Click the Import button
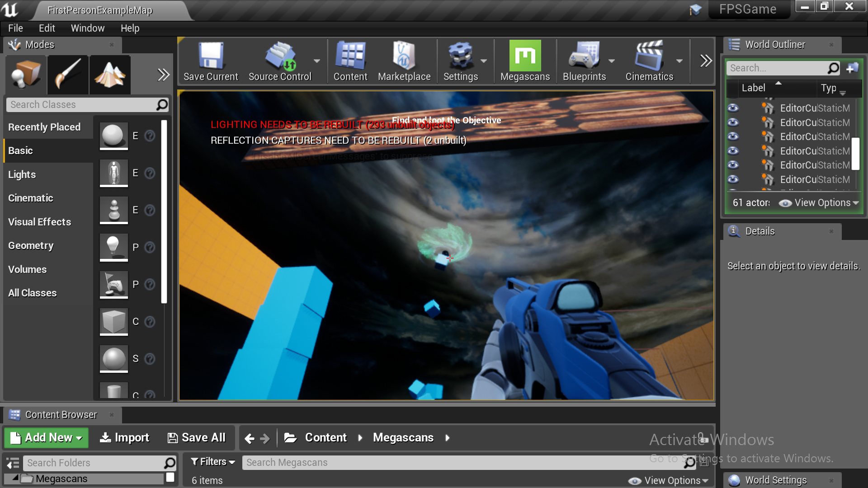The image size is (868, 488). click(124, 438)
